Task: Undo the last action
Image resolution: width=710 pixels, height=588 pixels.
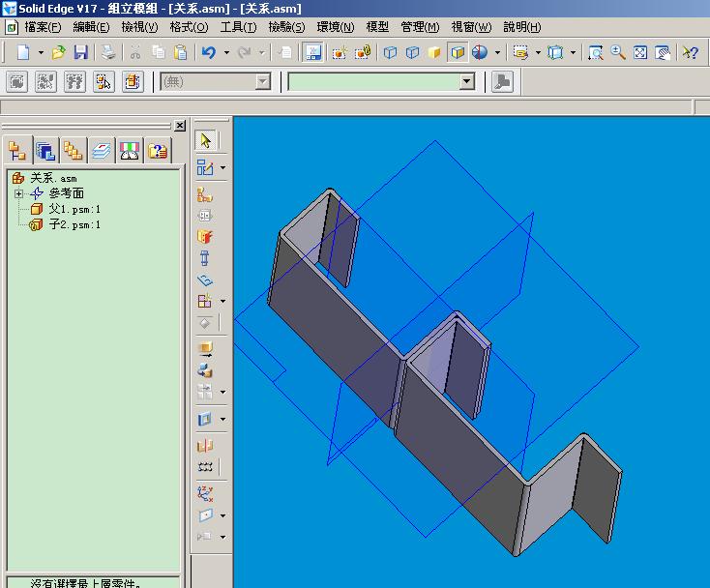Action: [x=209, y=52]
